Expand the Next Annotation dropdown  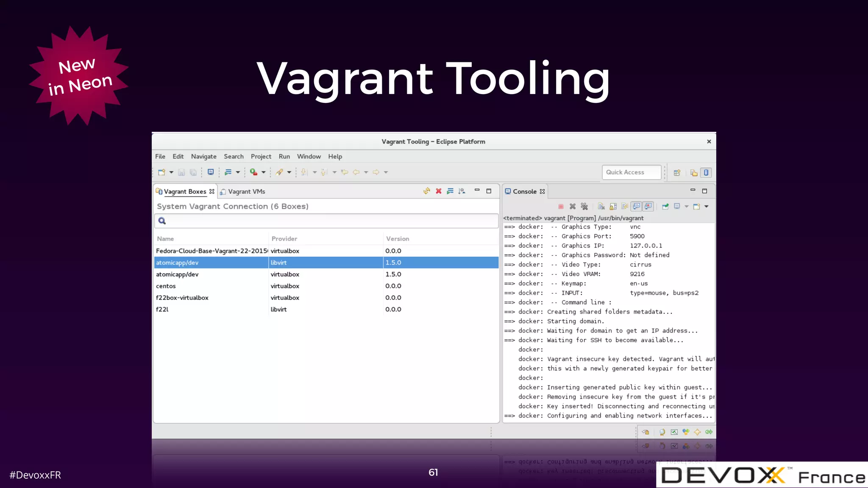coord(314,172)
